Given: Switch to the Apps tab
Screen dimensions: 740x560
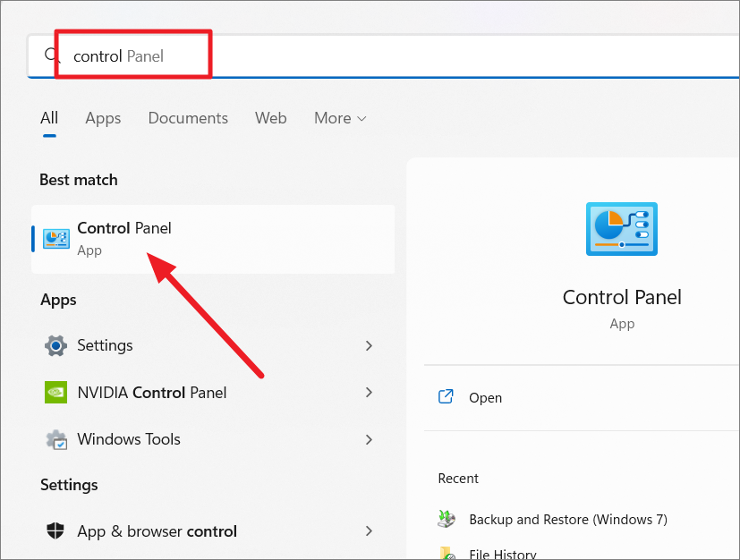Looking at the screenshot, I should point(103,118).
